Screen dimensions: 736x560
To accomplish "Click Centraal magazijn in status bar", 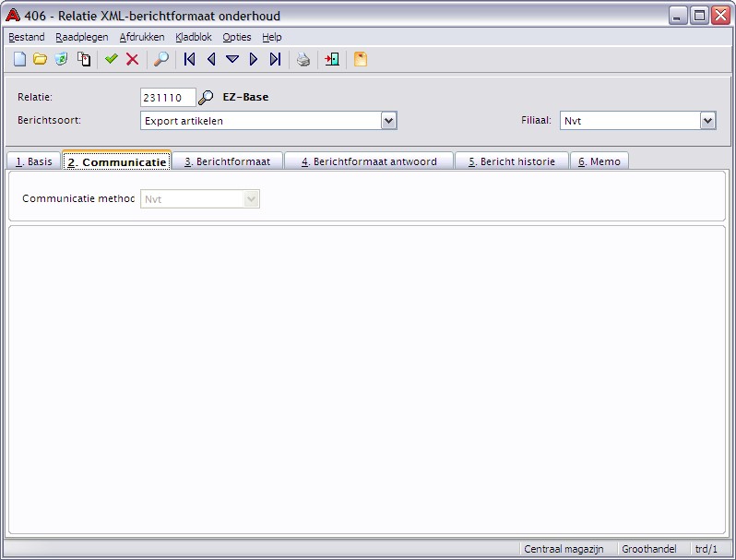I will click(x=564, y=549).
